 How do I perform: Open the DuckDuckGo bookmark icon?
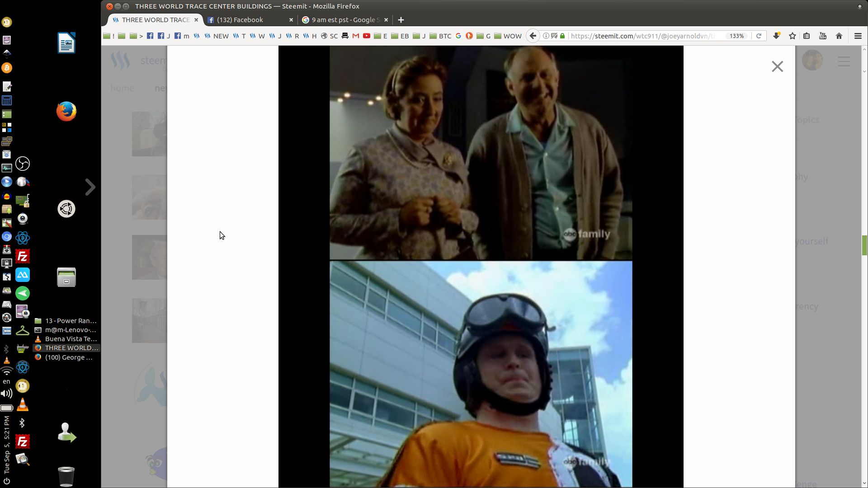point(469,36)
